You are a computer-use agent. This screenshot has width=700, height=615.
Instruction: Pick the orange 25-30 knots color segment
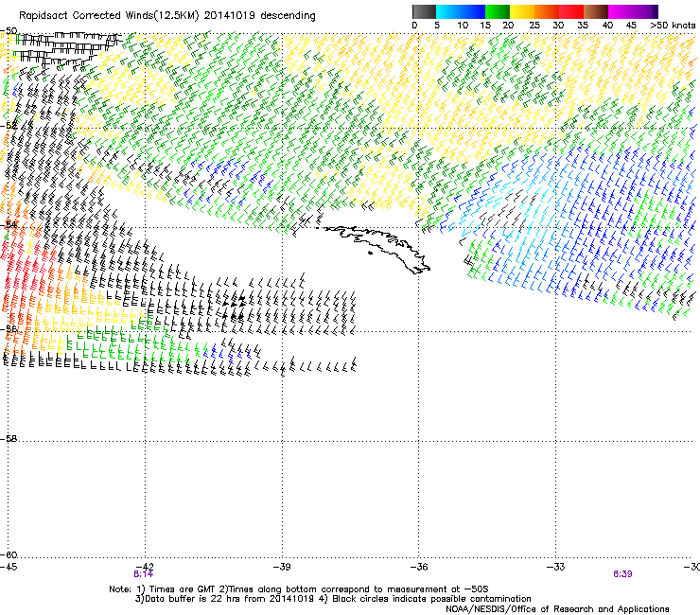[x=547, y=11]
